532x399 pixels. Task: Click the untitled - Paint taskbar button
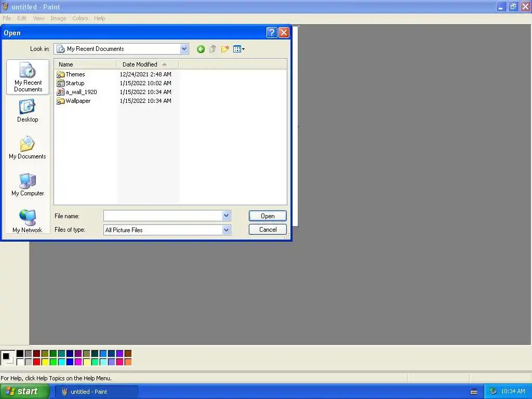[x=97, y=392]
